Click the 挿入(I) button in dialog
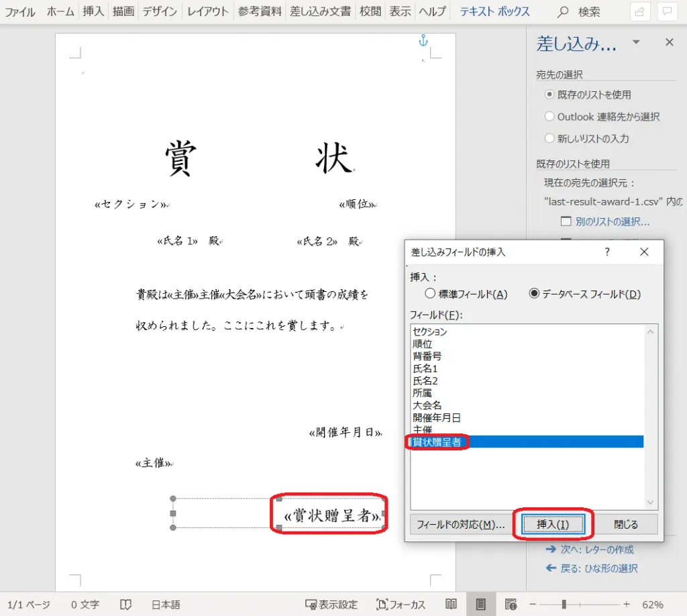The width and height of the screenshot is (687, 616). click(x=553, y=524)
